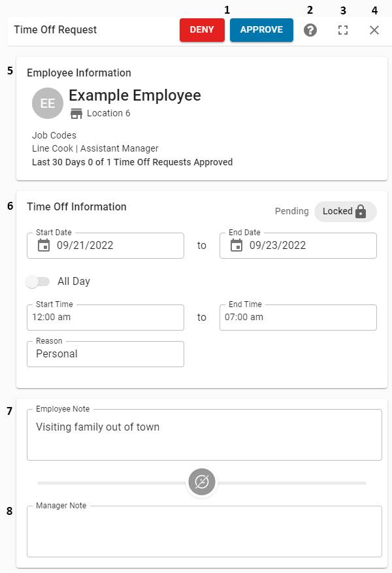
Task: Click the lock icon on the Locked badge
Action: [x=361, y=211]
